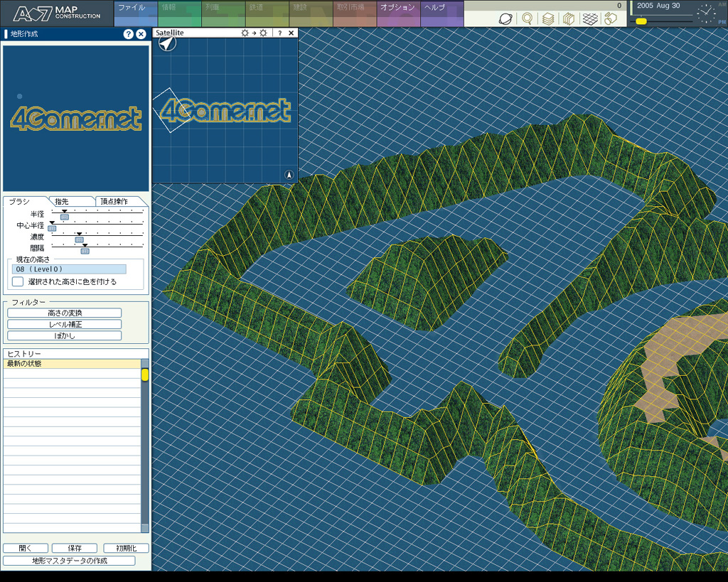728x582 pixels.
Task: Adjust the 濃度 slider handle
Action: click(80, 239)
